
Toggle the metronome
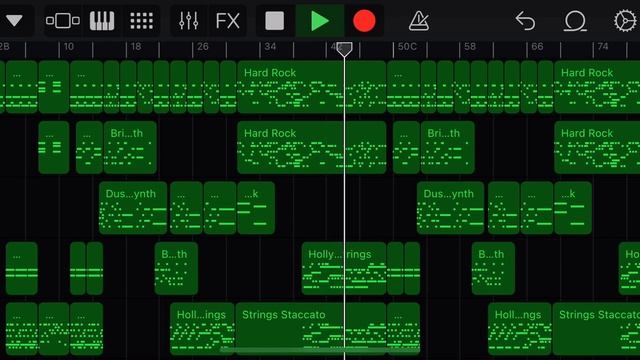click(419, 20)
